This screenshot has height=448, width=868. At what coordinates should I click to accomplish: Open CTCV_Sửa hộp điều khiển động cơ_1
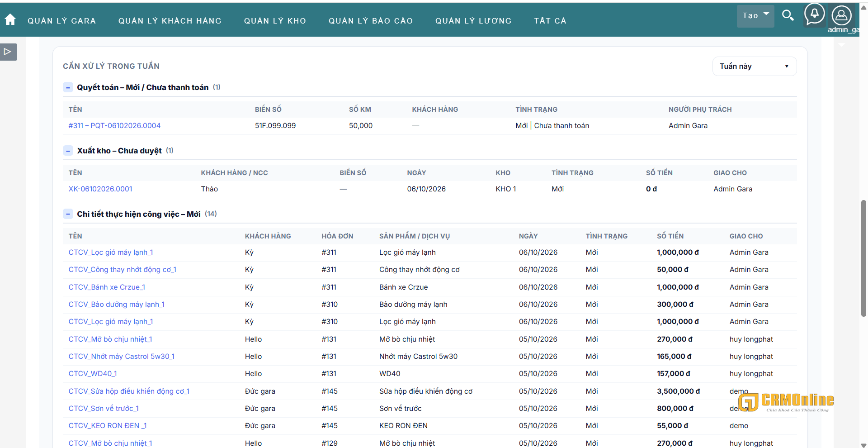129,391
